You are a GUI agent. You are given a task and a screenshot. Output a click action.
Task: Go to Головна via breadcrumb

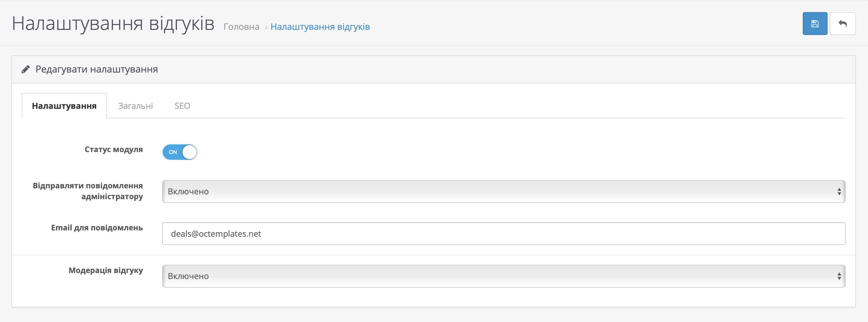241,27
